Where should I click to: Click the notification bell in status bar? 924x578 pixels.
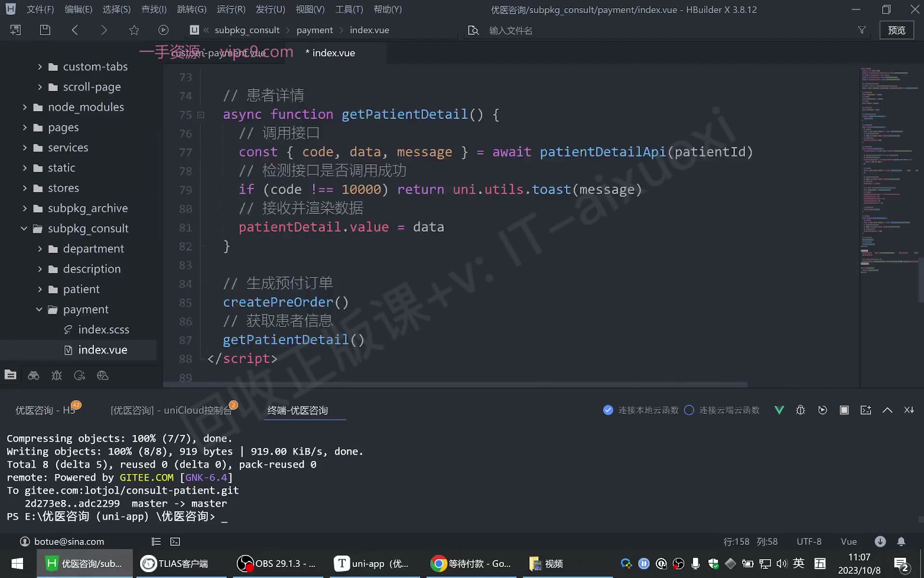(x=901, y=541)
